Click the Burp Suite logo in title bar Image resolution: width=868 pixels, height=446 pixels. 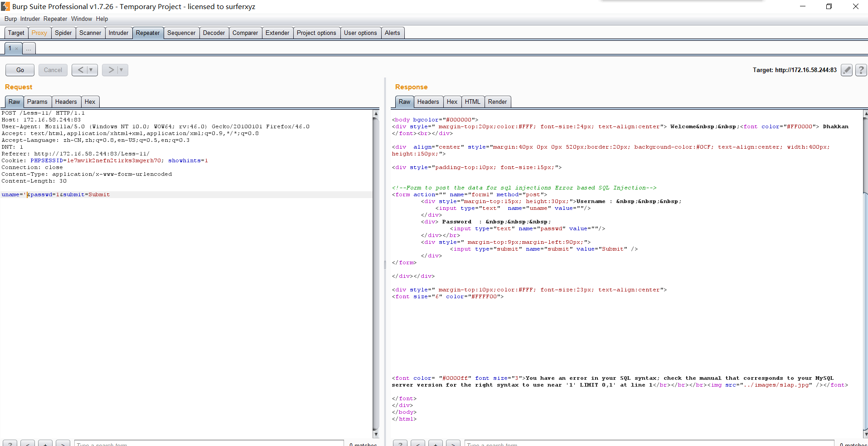click(x=5, y=6)
